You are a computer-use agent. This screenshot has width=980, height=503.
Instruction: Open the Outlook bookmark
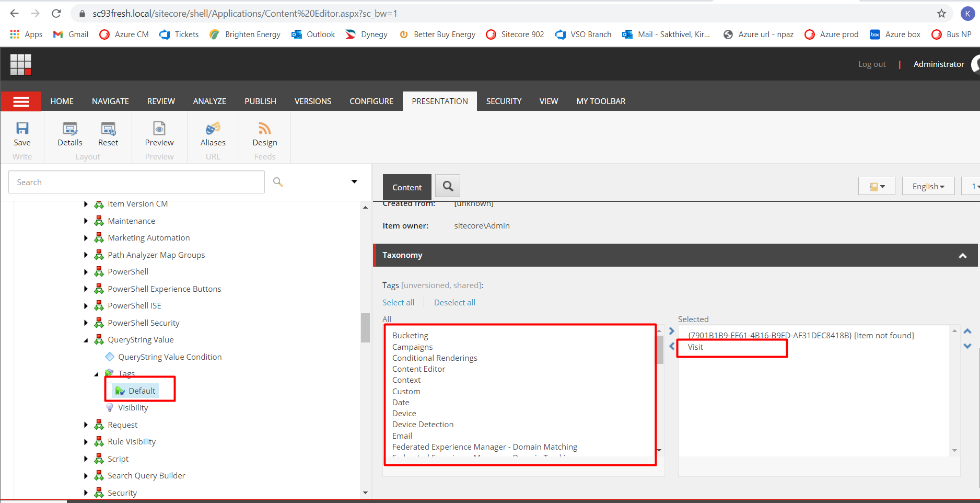pyautogui.click(x=313, y=35)
